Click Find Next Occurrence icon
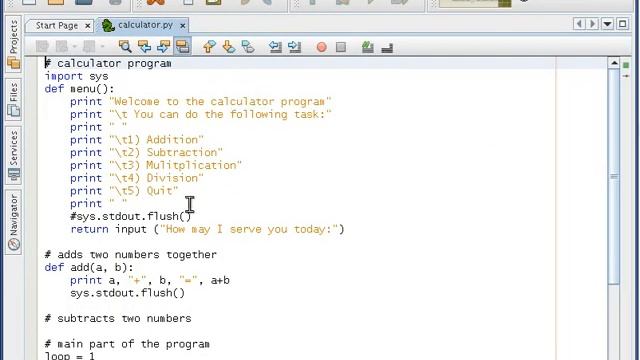 click(163, 47)
